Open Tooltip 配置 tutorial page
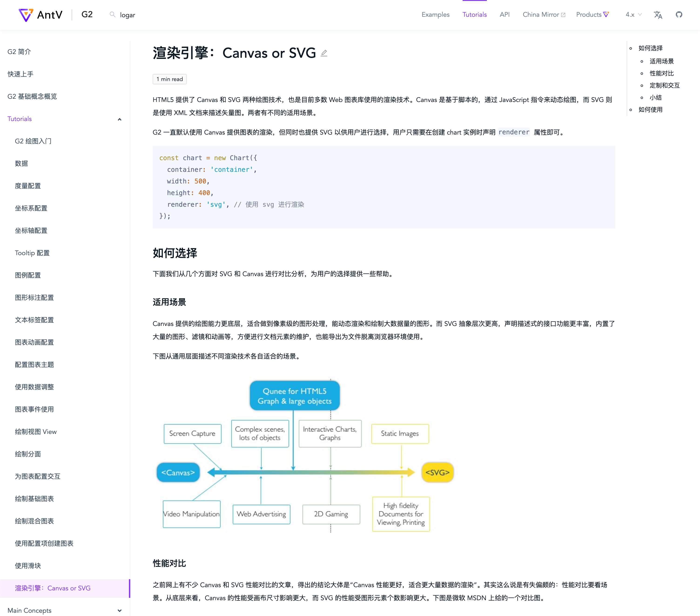 pos(32,253)
